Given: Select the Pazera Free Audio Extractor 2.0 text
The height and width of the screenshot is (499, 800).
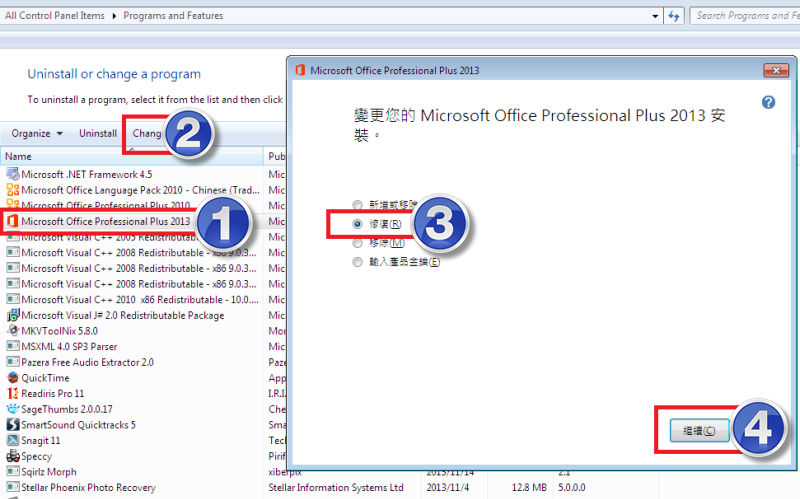Looking at the screenshot, I should point(87,362).
